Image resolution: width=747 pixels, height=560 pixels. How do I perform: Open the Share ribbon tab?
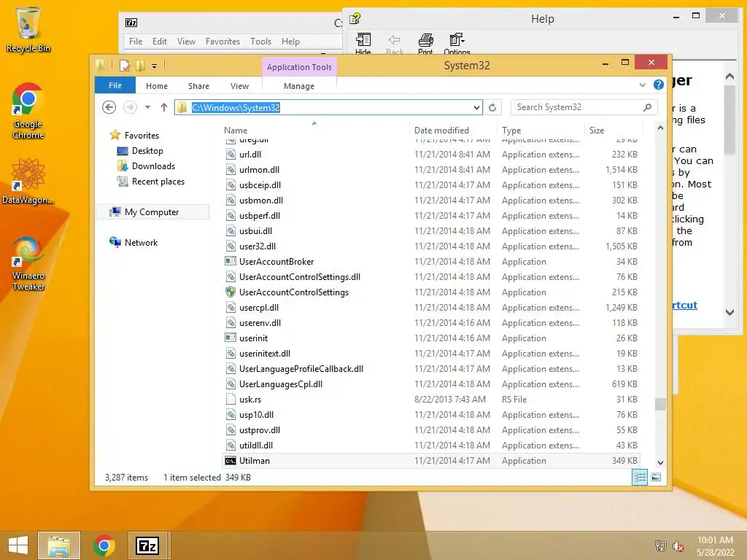pos(198,86)
